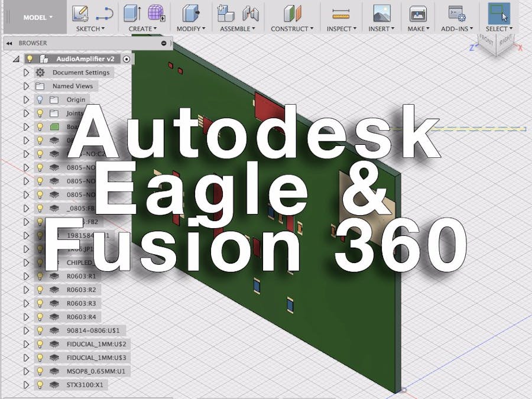532x399 pixels.
Task: Expand the R0603:R1 component
Action: (26, 276)
